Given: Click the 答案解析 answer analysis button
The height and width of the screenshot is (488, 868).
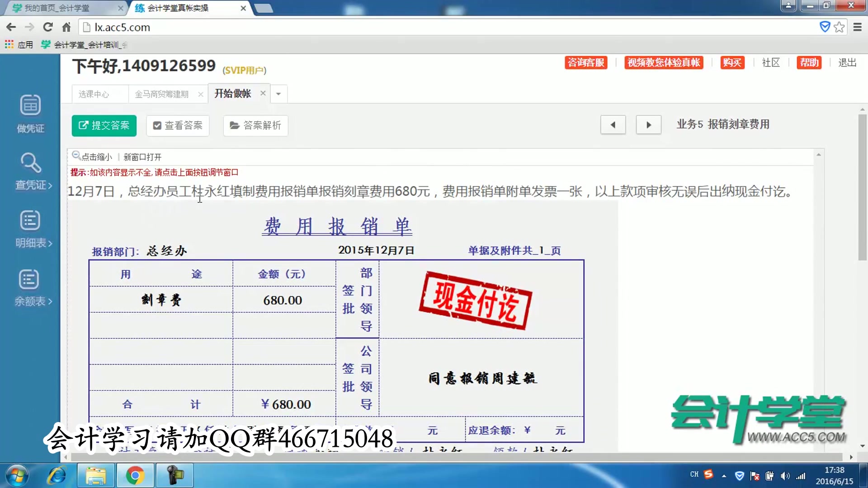Looking at the screenshot, I should tap(255, 126).
